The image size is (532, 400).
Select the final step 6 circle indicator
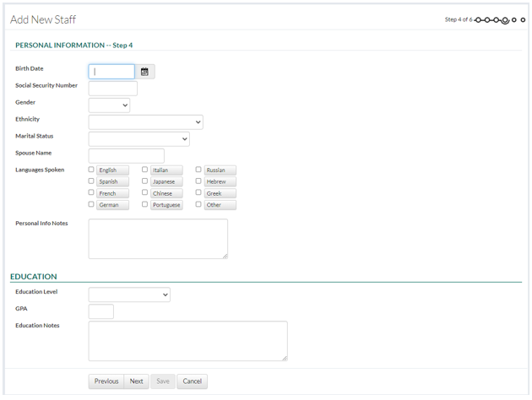(x=523, y=20)
